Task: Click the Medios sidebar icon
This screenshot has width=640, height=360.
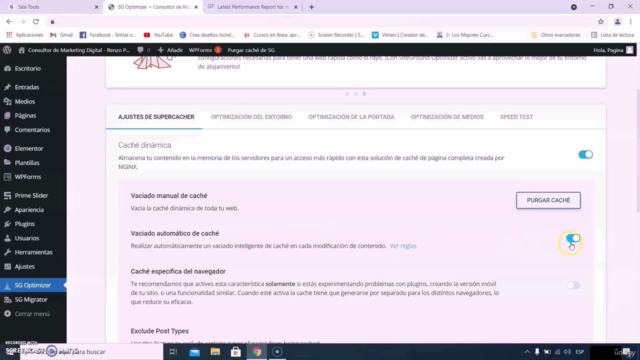Action: click(x=7, y=101)
